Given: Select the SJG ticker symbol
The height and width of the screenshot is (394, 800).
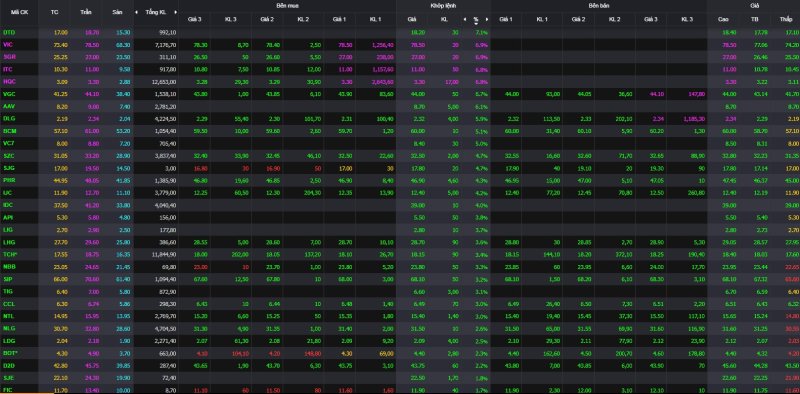Looking at the screenshot, I should click(x=8, y=168).
